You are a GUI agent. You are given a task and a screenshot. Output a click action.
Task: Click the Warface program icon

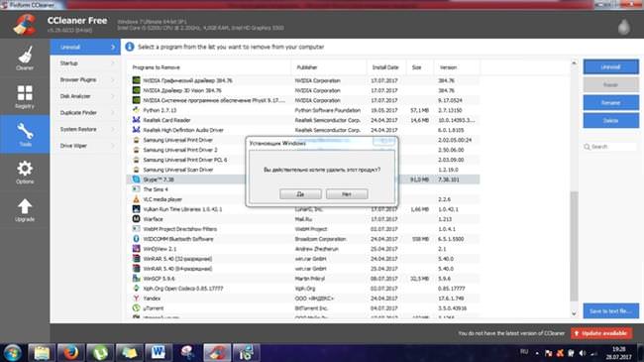[136, 219]
